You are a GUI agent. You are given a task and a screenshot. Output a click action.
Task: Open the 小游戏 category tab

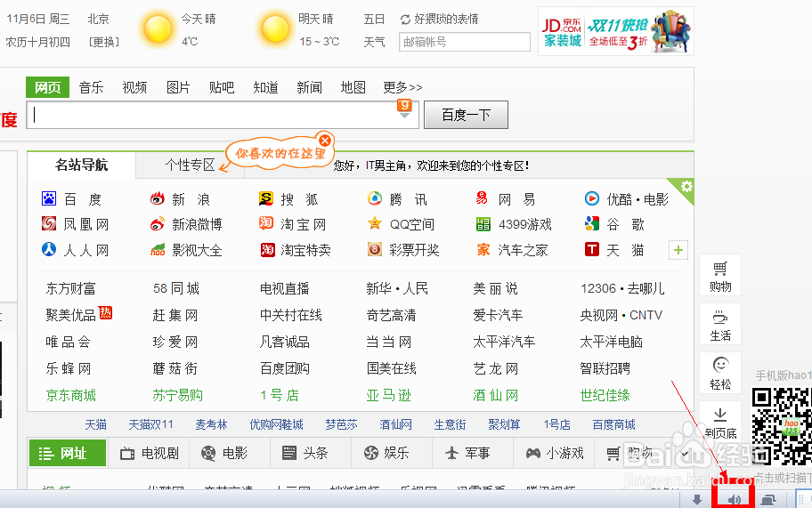coord(555,454)
